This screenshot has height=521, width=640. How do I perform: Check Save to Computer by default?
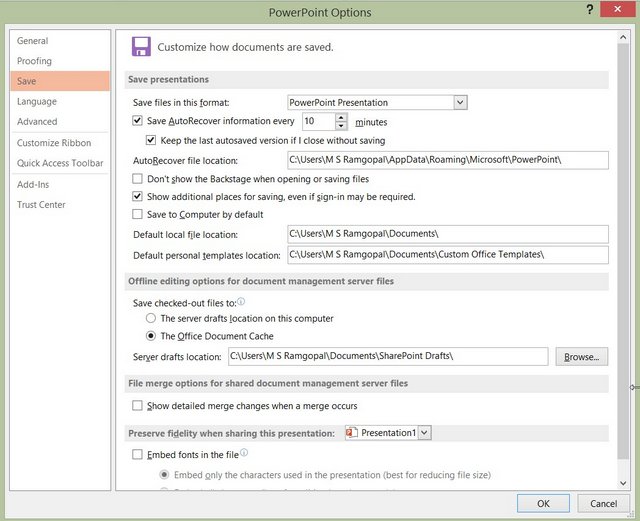click(138, 214)
